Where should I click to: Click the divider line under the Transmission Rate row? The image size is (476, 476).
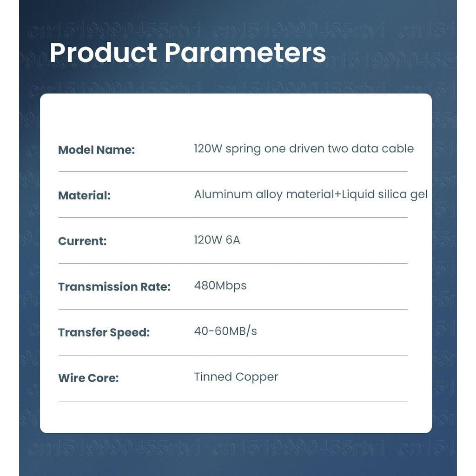(x=233, y=310)
